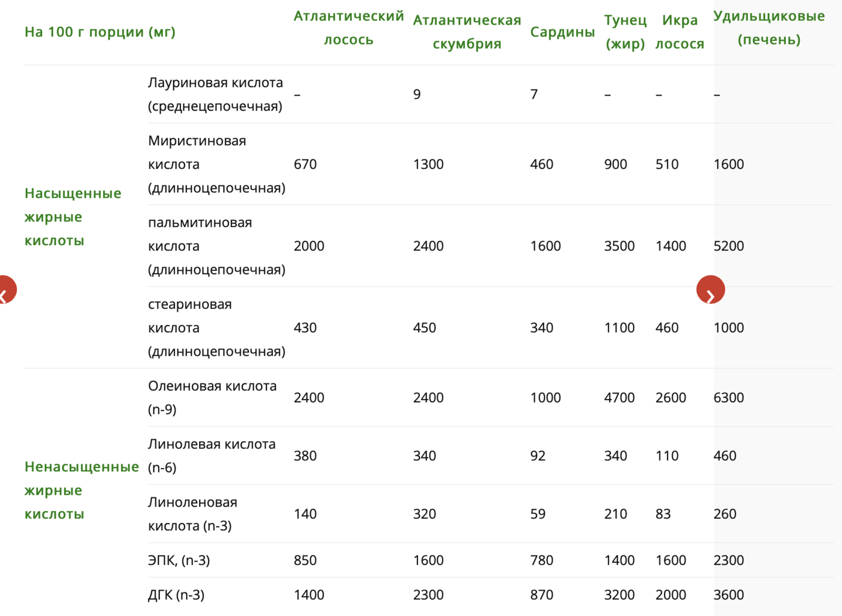
Task: Select Удильщиковые value '1000' in стеариновая row
Action: click(729, 328)
